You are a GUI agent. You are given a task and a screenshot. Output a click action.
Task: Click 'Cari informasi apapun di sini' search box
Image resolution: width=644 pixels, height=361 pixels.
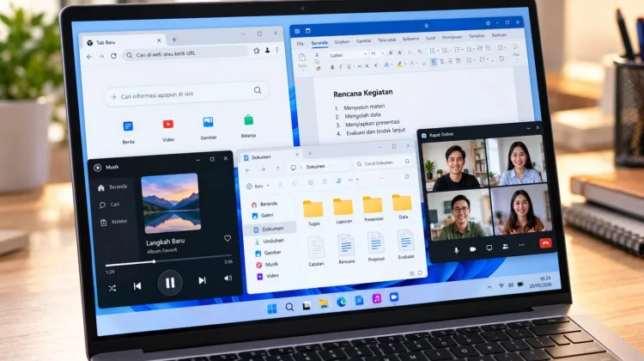[x=186, y=95]
